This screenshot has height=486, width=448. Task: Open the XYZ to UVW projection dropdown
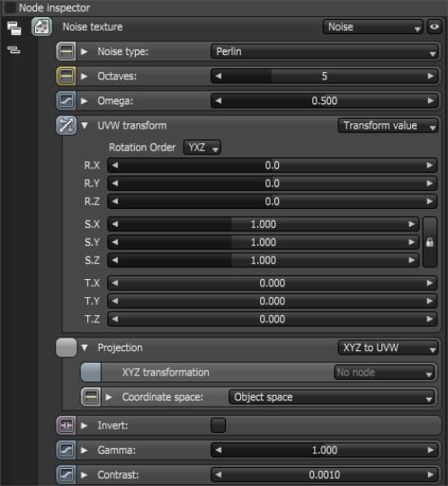click(x=388, y=347)
